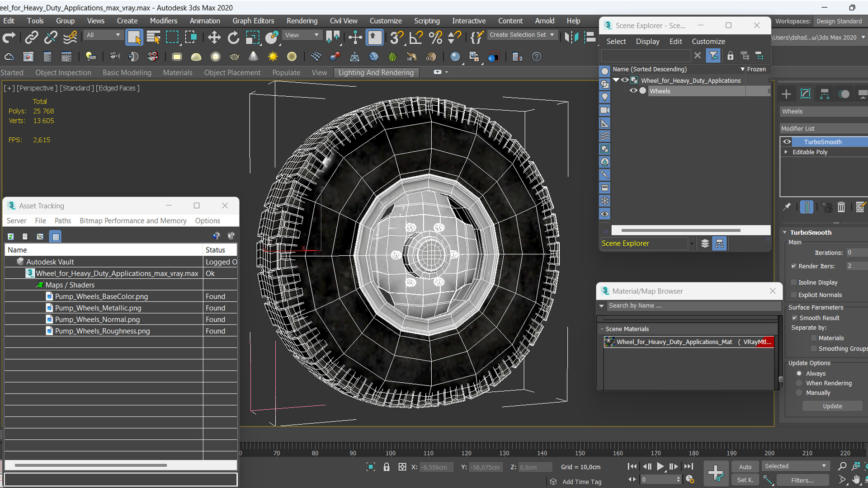Remove modifier with trash icon

(841, 207)
